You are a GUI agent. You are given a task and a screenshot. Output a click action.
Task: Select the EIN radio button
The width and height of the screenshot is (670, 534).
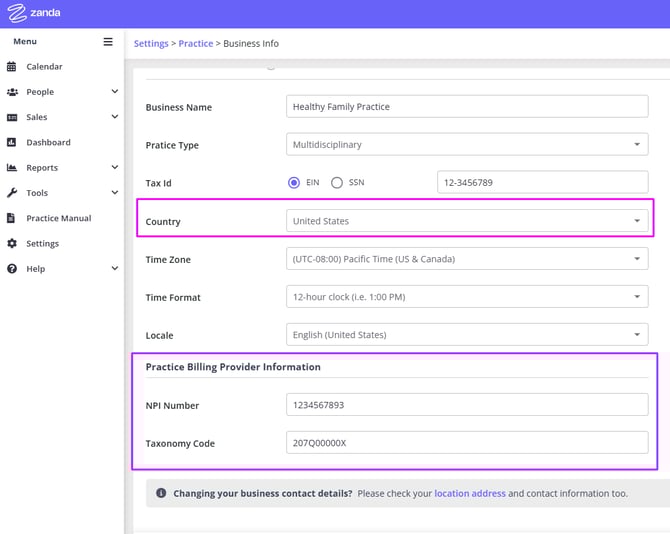pyautogui.click(x=294, y=183)
